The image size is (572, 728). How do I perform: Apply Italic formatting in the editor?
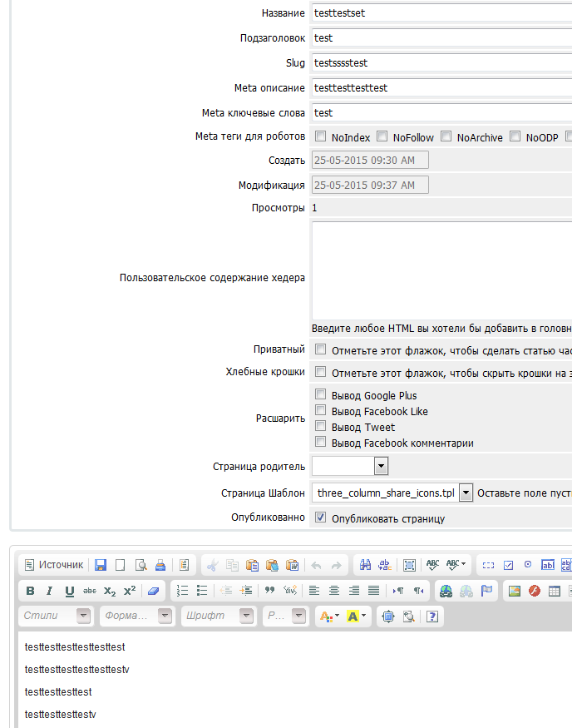click(50, 591)
